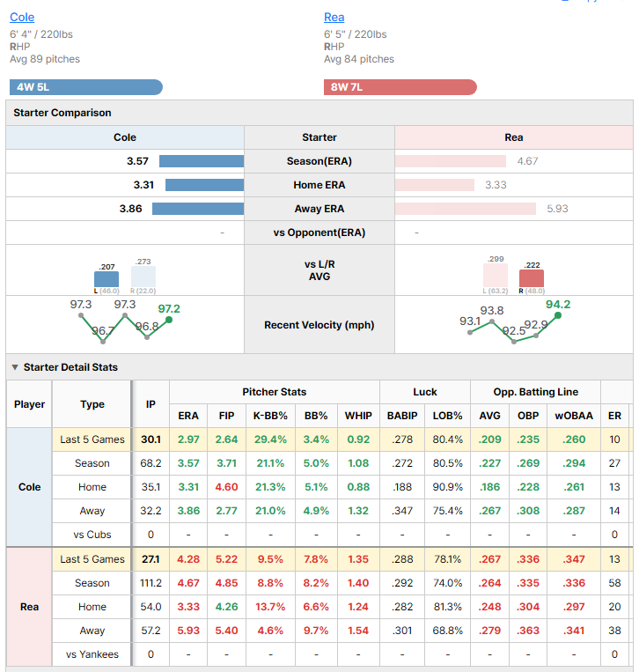Click the Cole player cell in stats table
The width and height of the screenshot is (639, 672).
coord(29,487)
